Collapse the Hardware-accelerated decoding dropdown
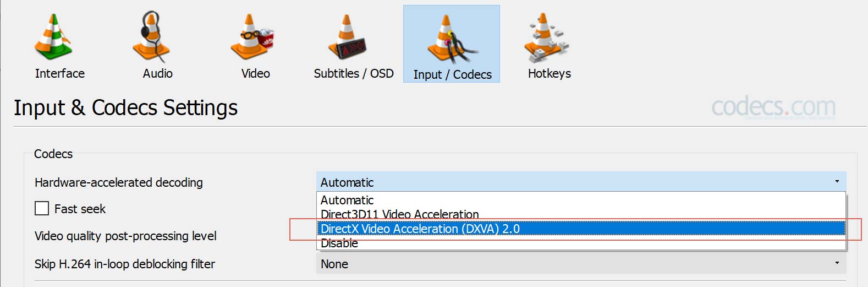 [581, 182]
